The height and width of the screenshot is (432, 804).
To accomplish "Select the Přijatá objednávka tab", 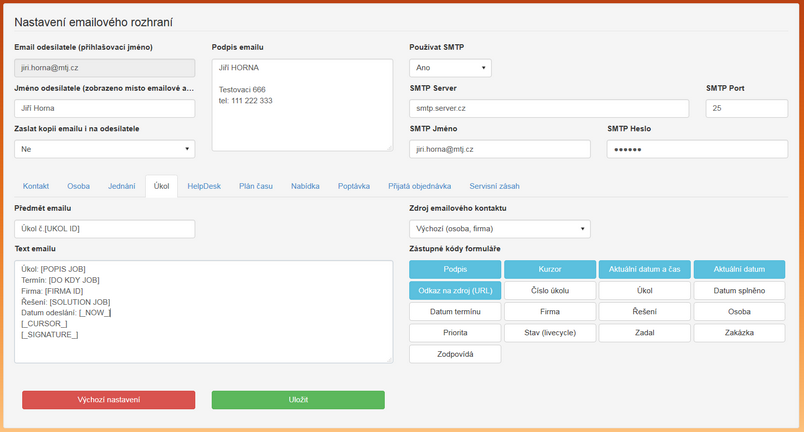I will 420,186.
